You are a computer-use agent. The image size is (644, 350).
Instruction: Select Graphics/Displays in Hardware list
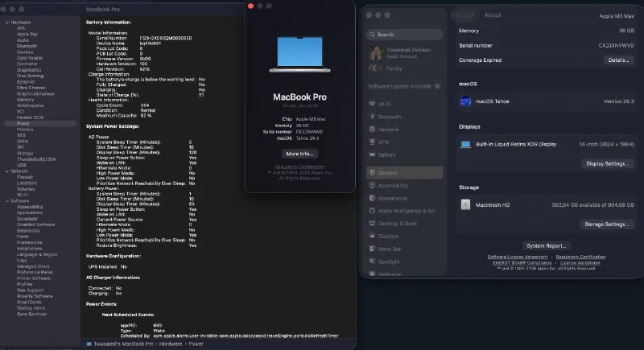35,93
